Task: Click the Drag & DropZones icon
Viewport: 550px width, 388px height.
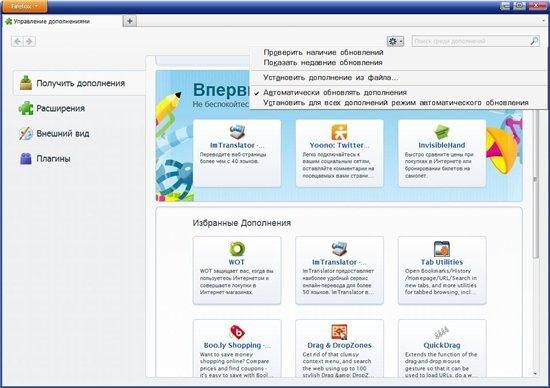Action: [339, 332]
